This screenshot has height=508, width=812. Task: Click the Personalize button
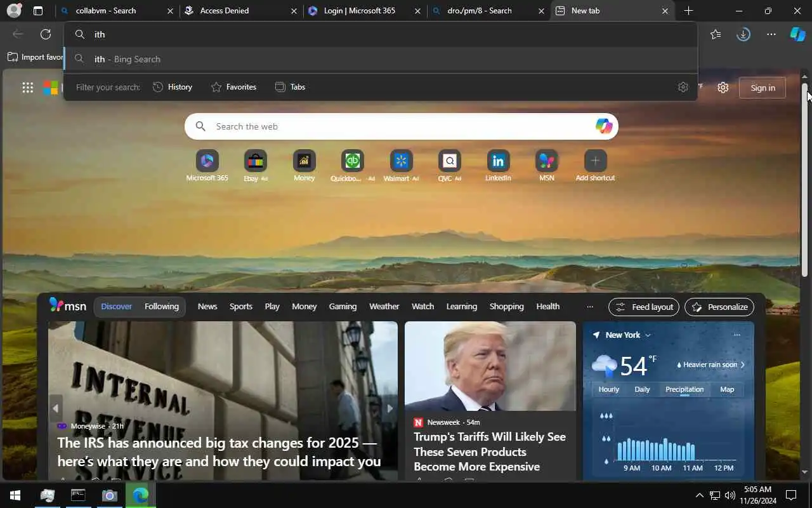click(719, 307)
